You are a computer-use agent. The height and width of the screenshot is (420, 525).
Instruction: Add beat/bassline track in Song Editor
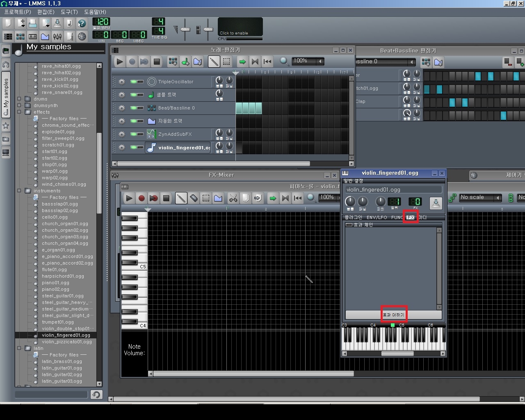pyautogui.click(x=173, y=62)
